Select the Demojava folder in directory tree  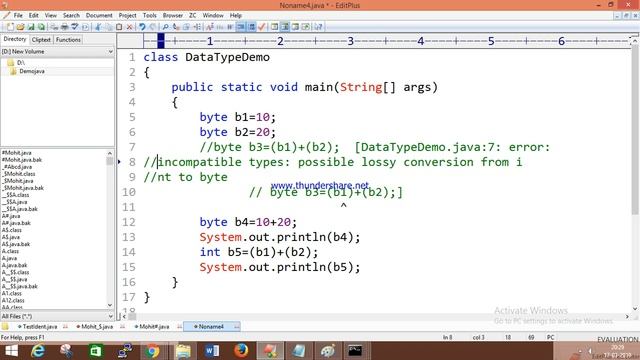pos(32,71)
